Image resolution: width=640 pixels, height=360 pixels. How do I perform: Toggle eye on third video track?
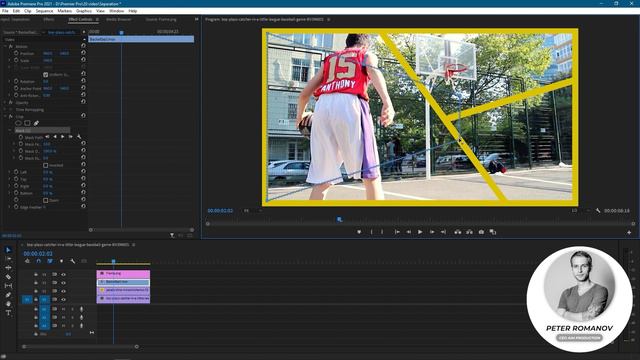point(63,291)
